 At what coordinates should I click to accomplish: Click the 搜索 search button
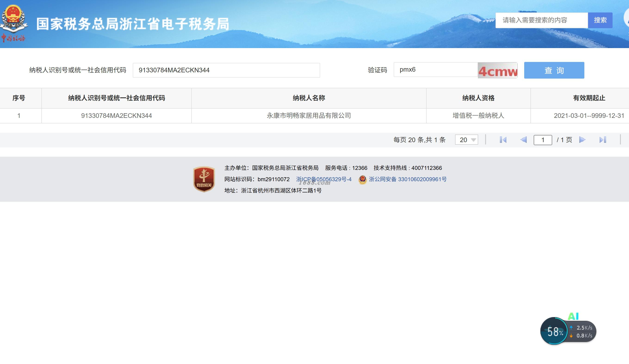pos(600,20)
